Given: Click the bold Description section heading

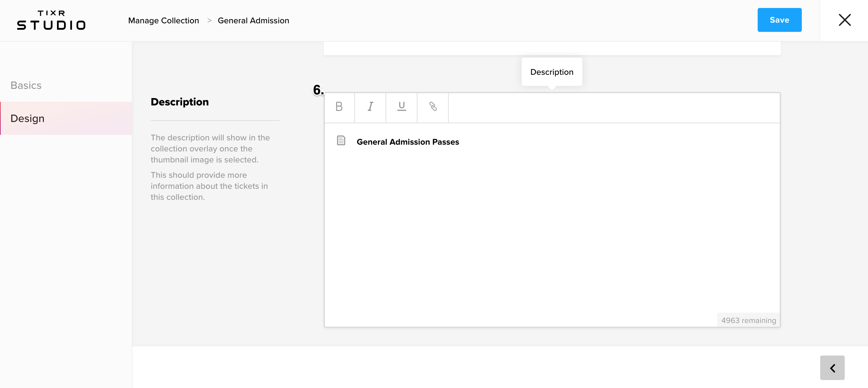Looking at the screenshot, I should (180, 102).
